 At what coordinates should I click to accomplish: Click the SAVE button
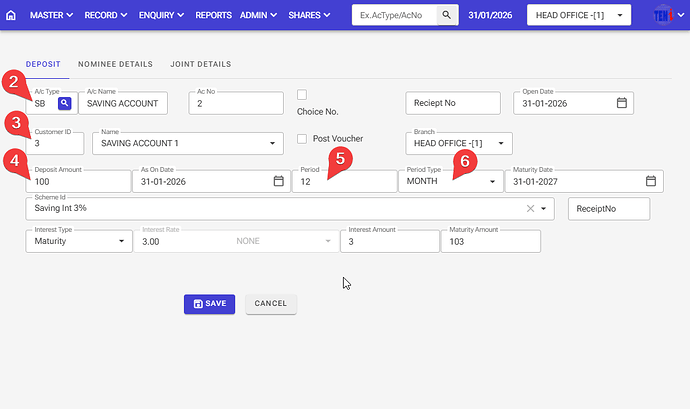(x=209, y=303)
